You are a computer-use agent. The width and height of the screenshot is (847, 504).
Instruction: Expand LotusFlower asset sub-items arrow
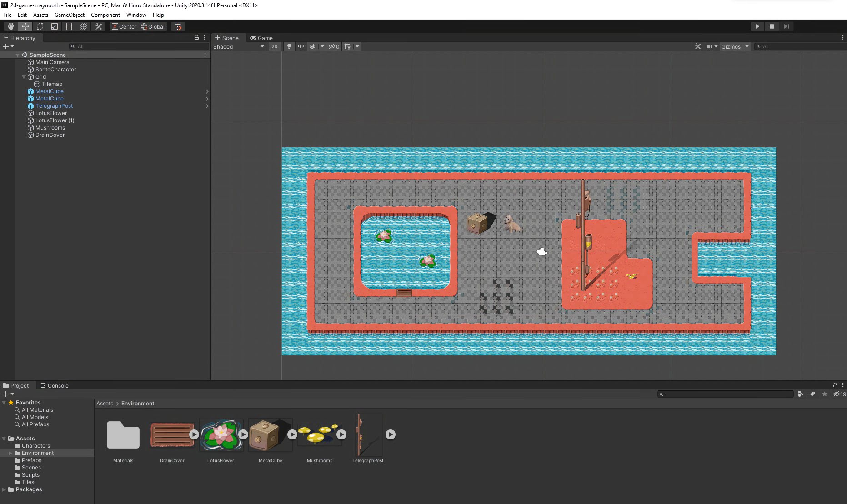243,434
